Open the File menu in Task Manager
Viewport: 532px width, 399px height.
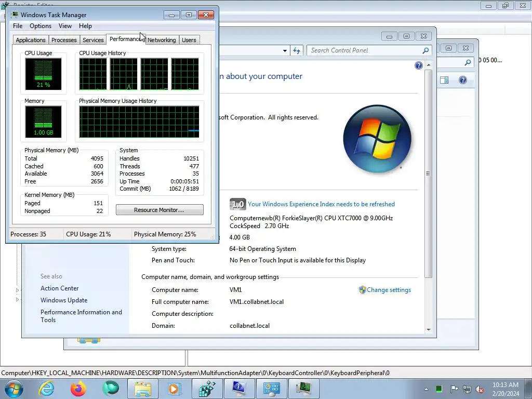click(x=18, y=26)
